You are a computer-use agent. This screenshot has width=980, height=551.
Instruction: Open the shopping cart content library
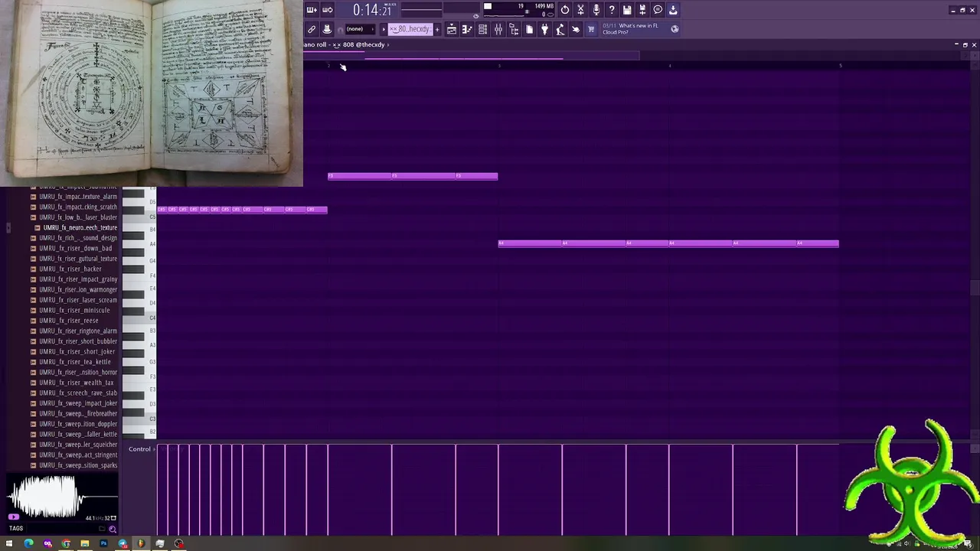pos(591,29)
